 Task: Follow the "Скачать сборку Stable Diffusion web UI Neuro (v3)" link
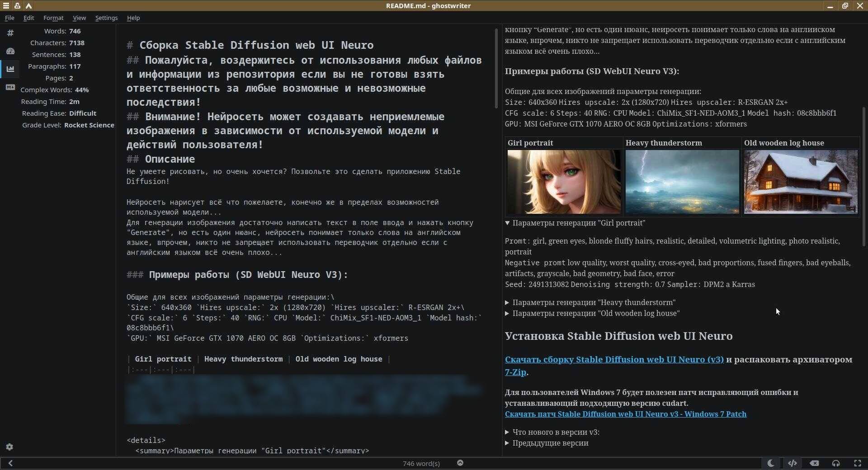(614, 359)
